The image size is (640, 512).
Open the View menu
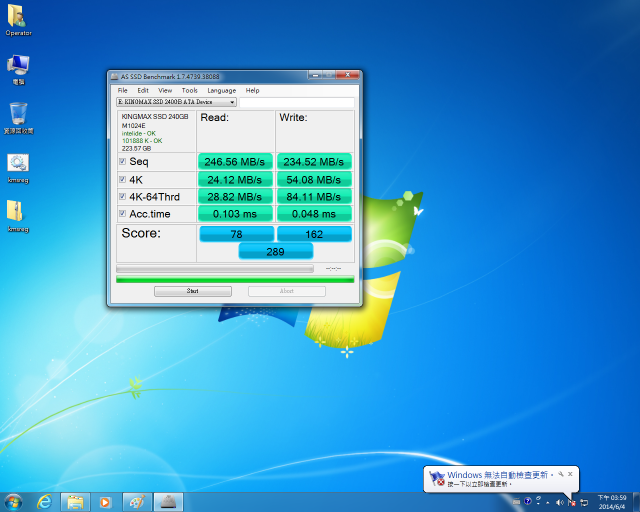click(165, 90)
